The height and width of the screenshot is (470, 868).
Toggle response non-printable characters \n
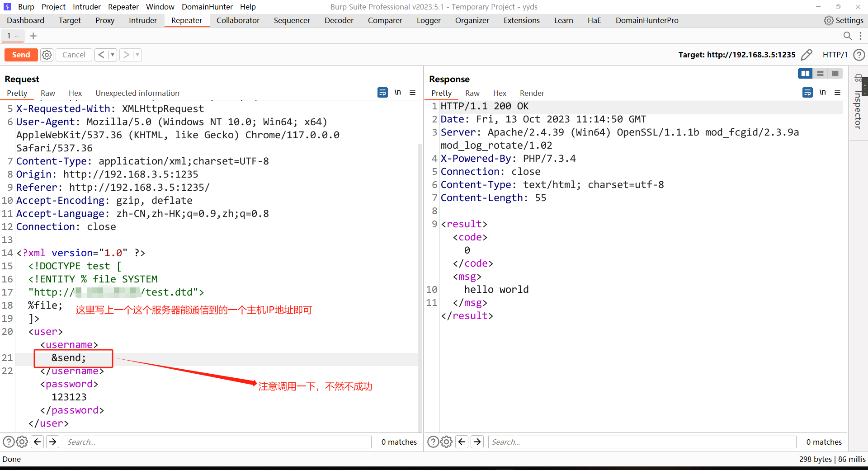pos(823,93)
